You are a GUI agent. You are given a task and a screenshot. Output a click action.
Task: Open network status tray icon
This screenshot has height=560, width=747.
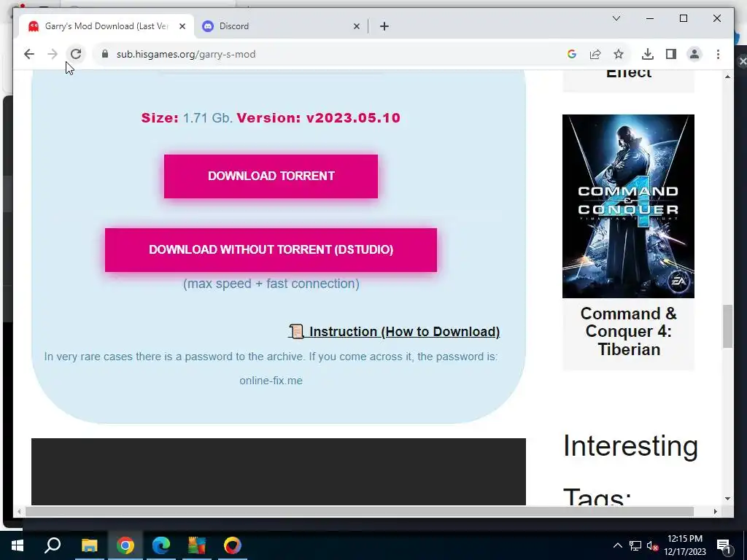tap(635, 545)
